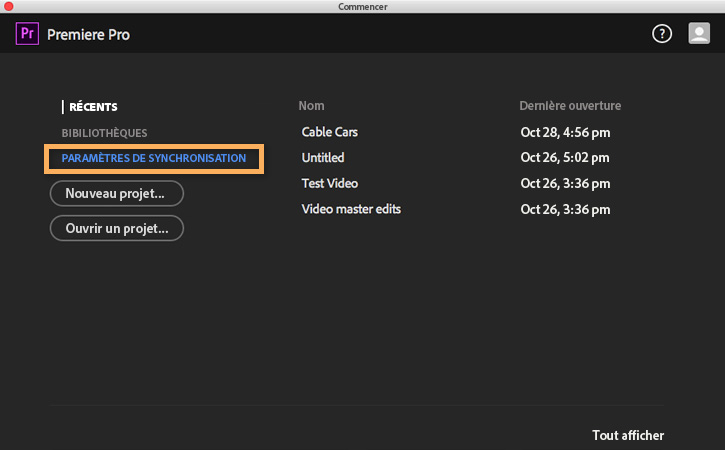
Task: Click the user profile avatar icon
Action: (x=699, y=34)
